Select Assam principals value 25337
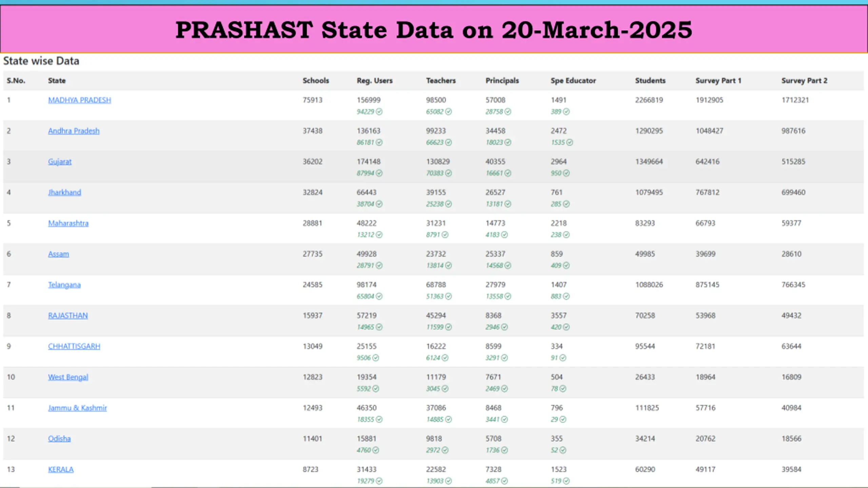Image resolution: width=868 pixels, height=488 pixels. [x=495, y=254]
